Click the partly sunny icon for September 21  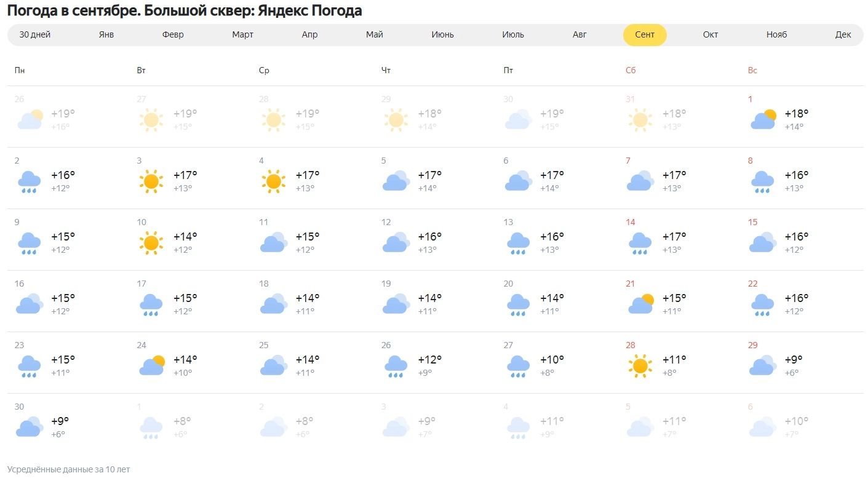tap(641, 304)
